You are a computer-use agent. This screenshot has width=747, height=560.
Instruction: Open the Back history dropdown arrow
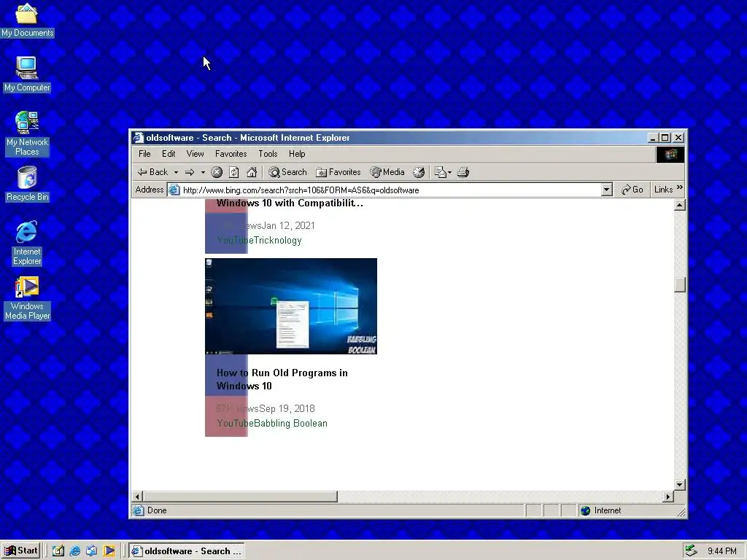point(176,172)
